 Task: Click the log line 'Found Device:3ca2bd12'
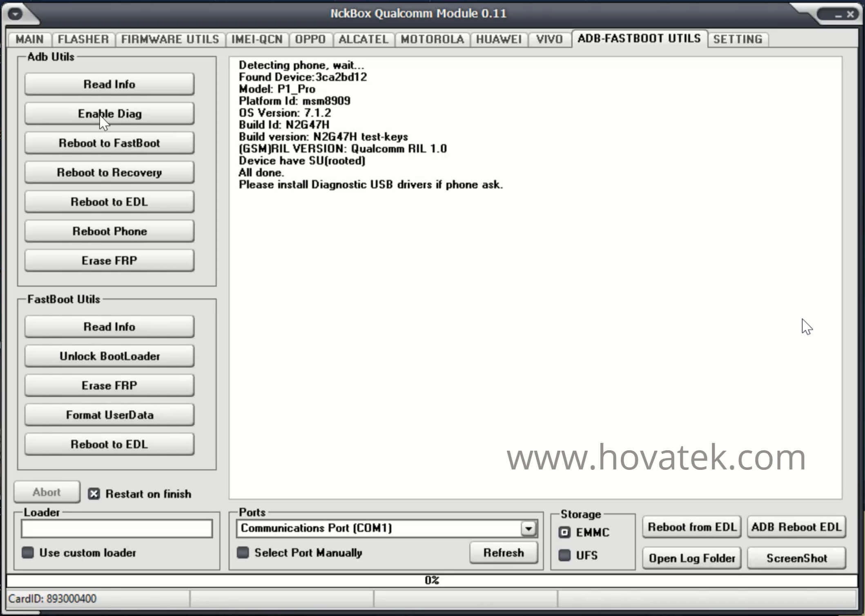pyautogui.click(x=303, y=77)
